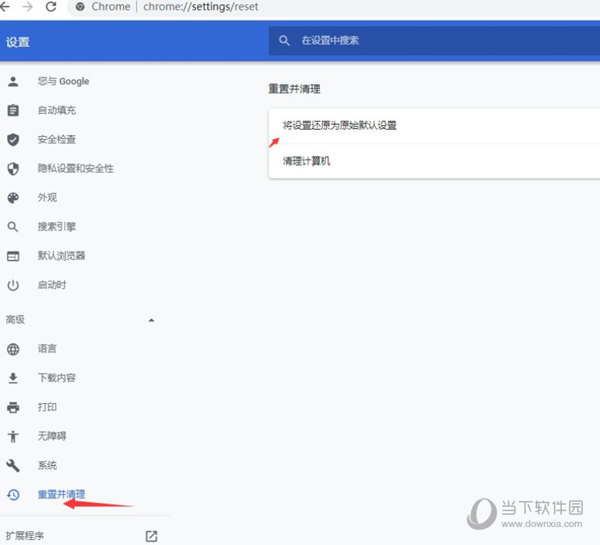Click the palette icon for 外观
Viewport: 600px width, 545px height.
coord(13,197)
